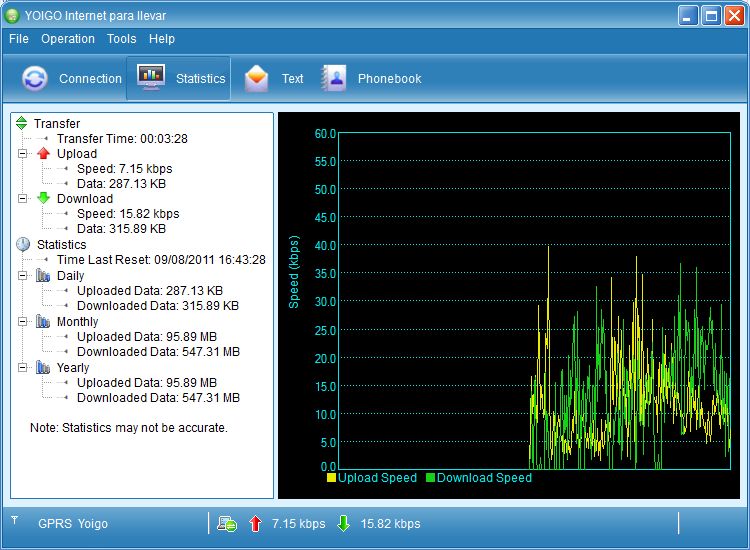Collapse the Upload tree node

click(x=22, y=154)
